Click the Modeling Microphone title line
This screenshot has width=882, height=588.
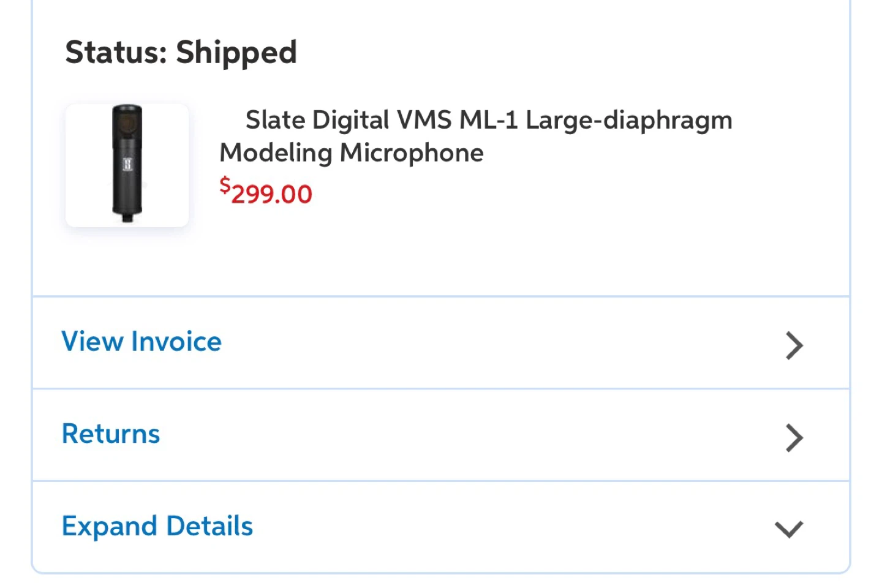coord(352,153)
